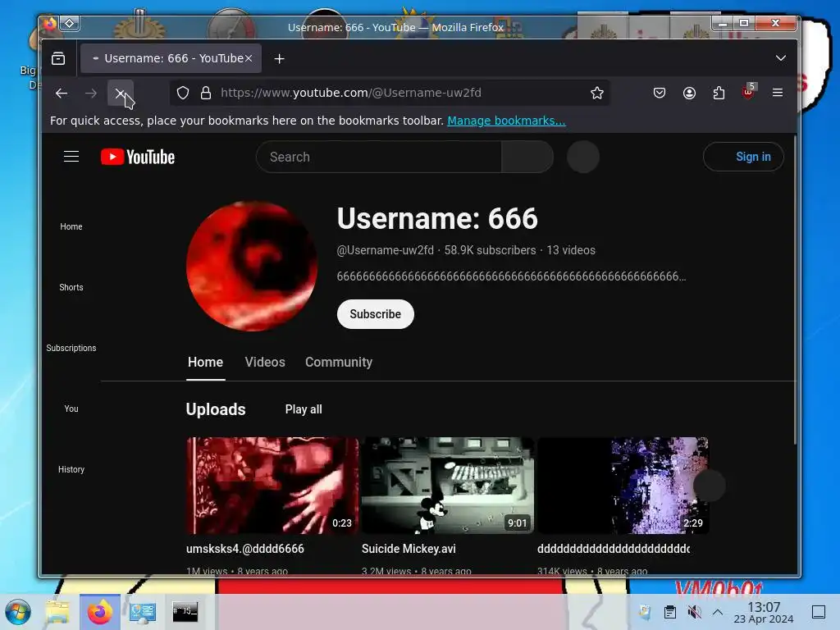Open the system settings taskbar icon
Image resolution: width=840 pixels, height=630 pixels.
[x=143, y=612]
